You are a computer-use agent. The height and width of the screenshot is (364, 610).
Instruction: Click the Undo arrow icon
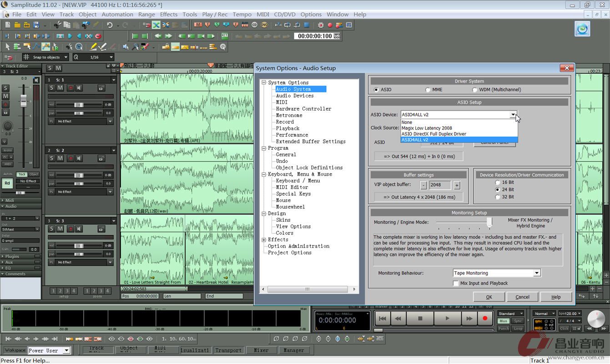[109, 25]
